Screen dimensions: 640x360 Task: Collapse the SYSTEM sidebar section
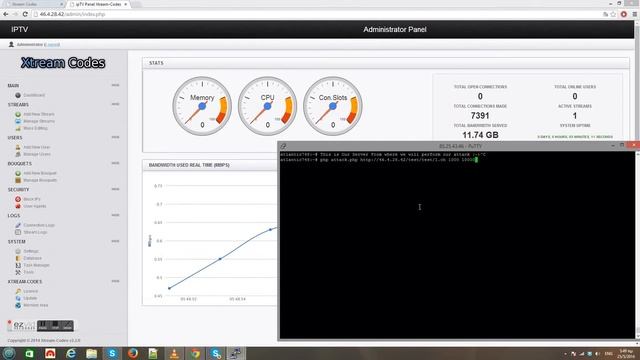click(x=116, y=241)
